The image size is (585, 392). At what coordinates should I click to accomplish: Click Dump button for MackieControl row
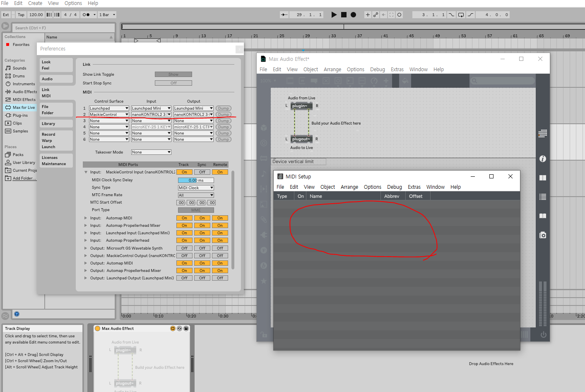[224, 114]
